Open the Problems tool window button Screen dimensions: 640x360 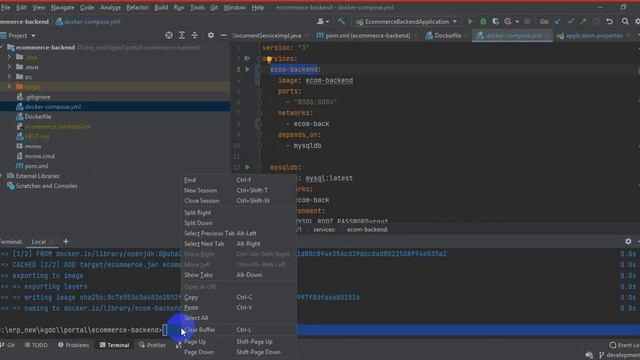pyautogui.click(x=73, y=345)
